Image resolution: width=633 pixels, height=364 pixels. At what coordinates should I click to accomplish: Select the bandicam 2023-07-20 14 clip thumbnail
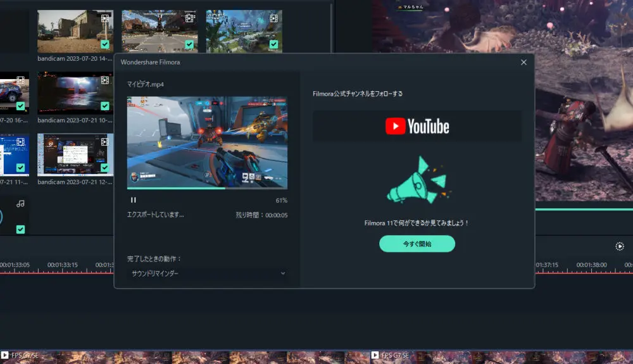[x=75, y=31]
